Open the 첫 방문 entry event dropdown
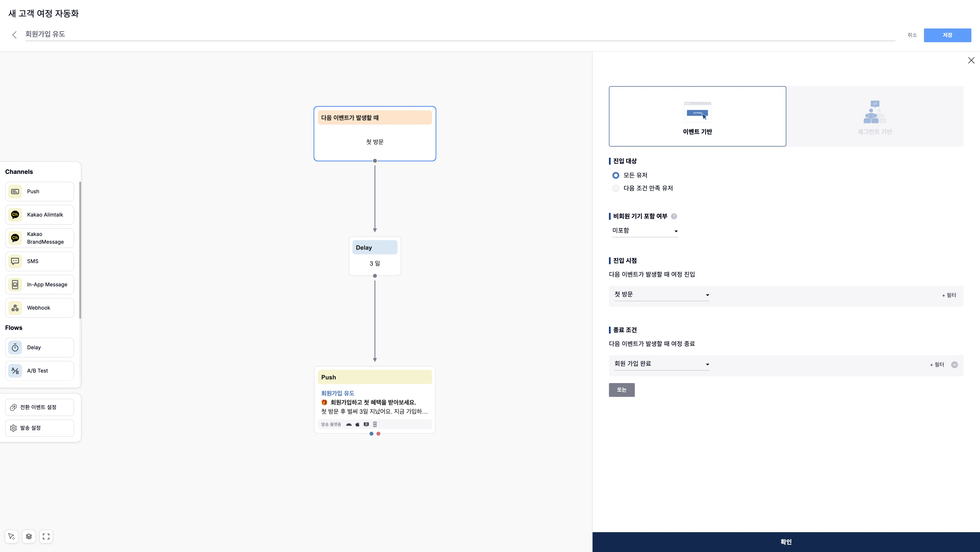Screen dimensions: 980x552 [x=662, y=295]
